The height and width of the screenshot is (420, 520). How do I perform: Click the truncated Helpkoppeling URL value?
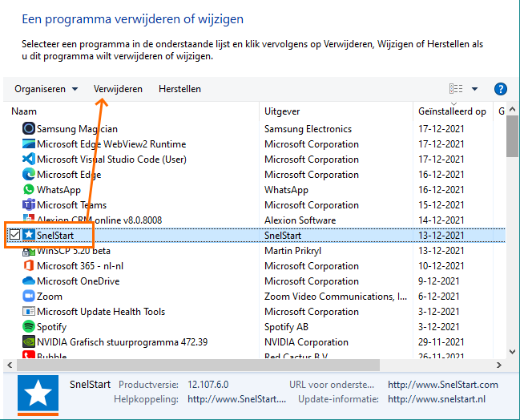pos(236,399)
